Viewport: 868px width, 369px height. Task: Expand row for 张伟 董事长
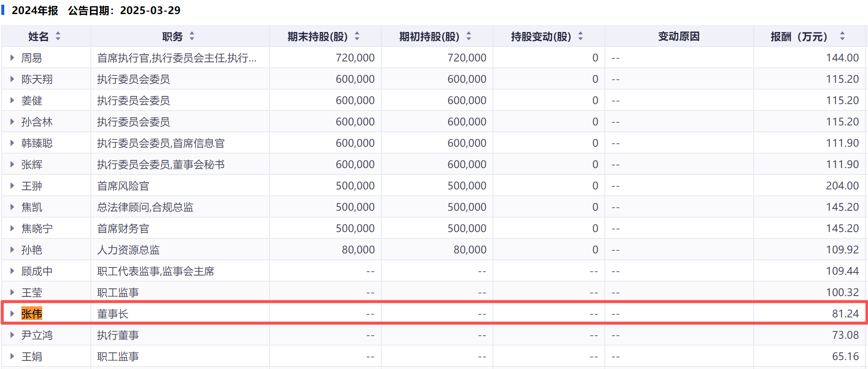pos(12,314)
